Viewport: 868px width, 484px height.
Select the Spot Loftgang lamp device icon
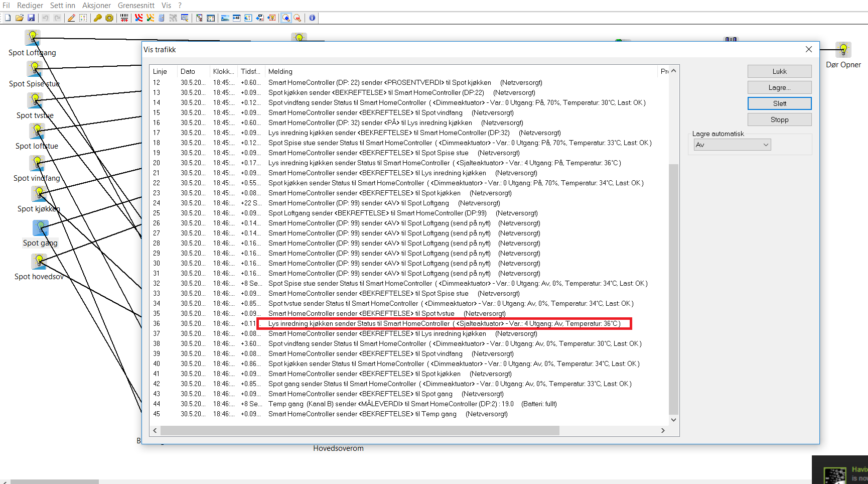click(x=33, y=38)
